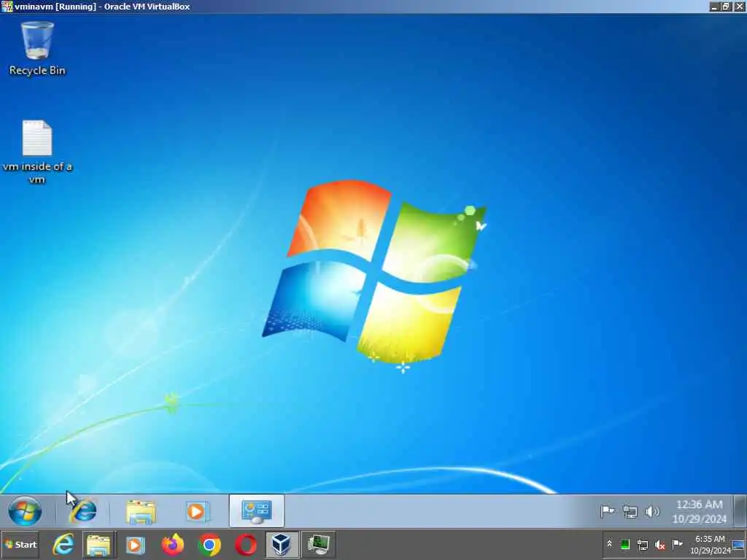The image size is (747, 560).
Task: Click outer Show Desktop button
Action: (739, 545)
